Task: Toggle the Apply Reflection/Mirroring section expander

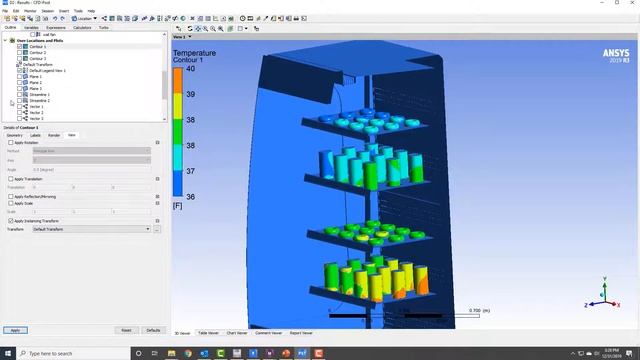Action: click(x=158, y=197)
